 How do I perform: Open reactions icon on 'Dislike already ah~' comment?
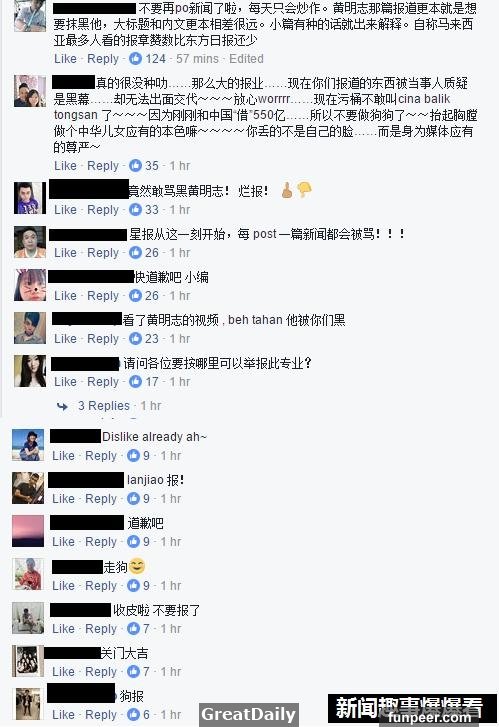coord(134,456)
